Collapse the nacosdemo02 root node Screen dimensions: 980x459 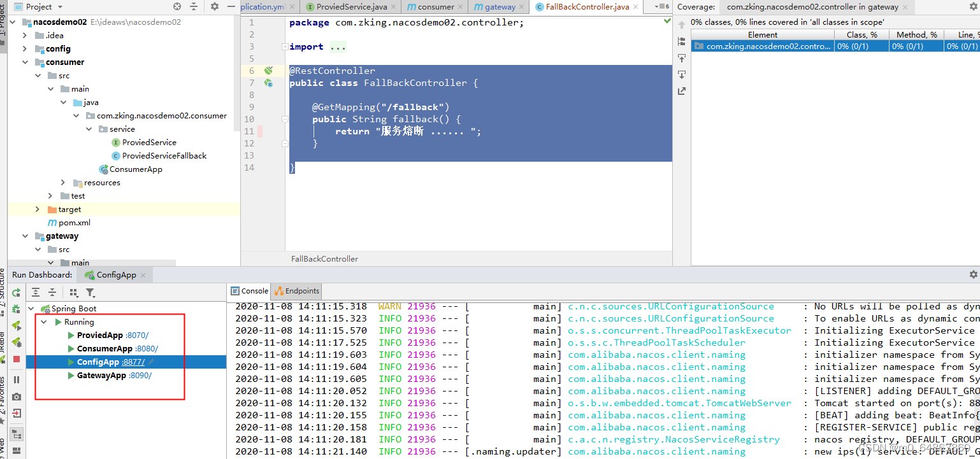(x=14, y=22)
